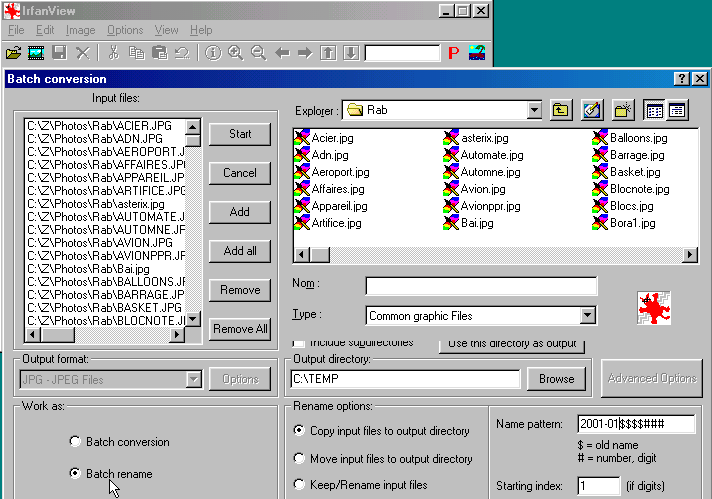Create a new folder in Explorer
712x499 pixels.
pyautogui.click(x=623, y=110)
